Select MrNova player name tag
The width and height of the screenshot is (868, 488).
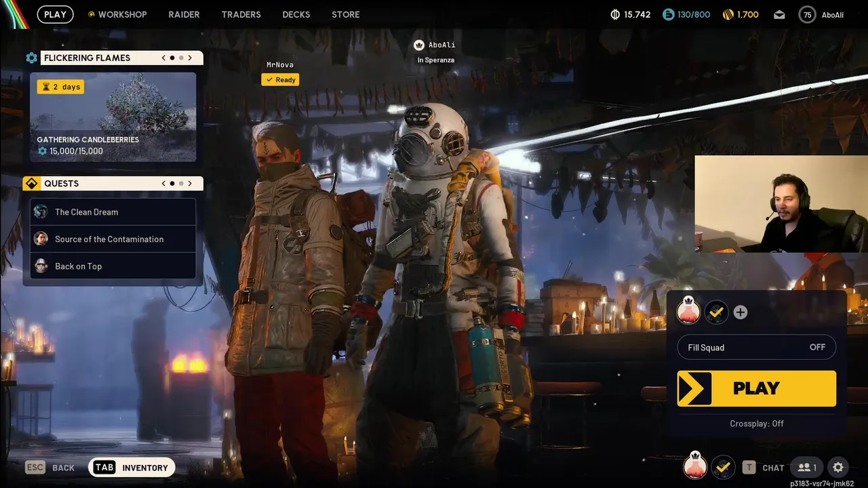coord(280,65)
